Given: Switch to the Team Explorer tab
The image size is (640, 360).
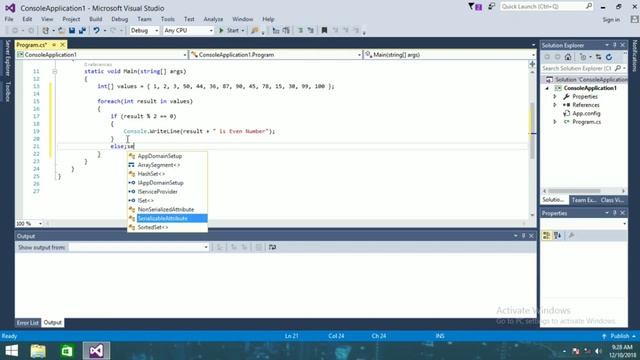Looking at the screenshot, I should click(x=584, y=200).
